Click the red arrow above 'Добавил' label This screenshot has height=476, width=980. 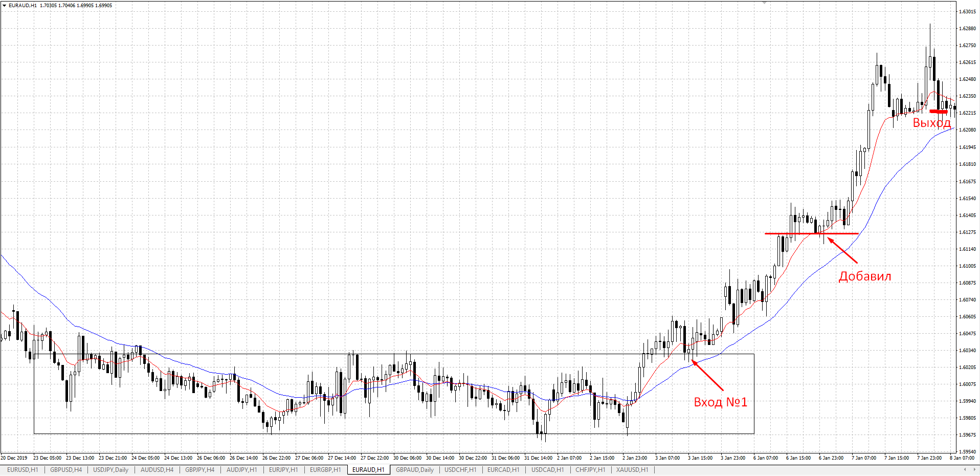tap(842, 250)
